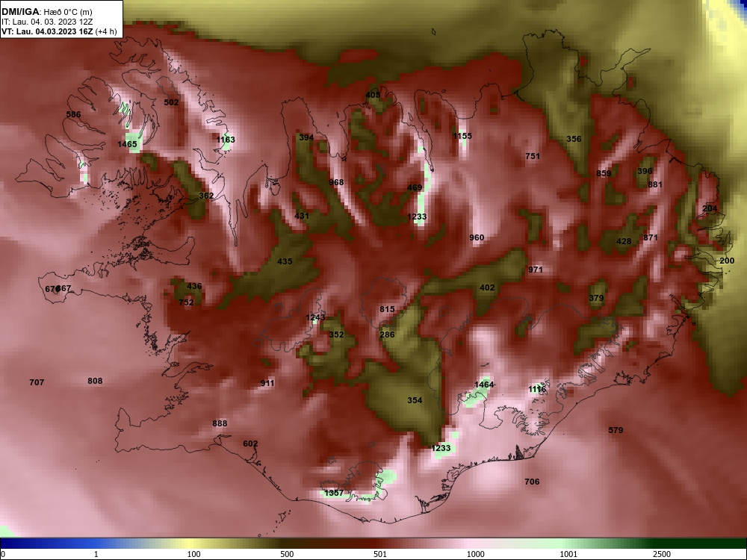Select the 469 value label

415,187
